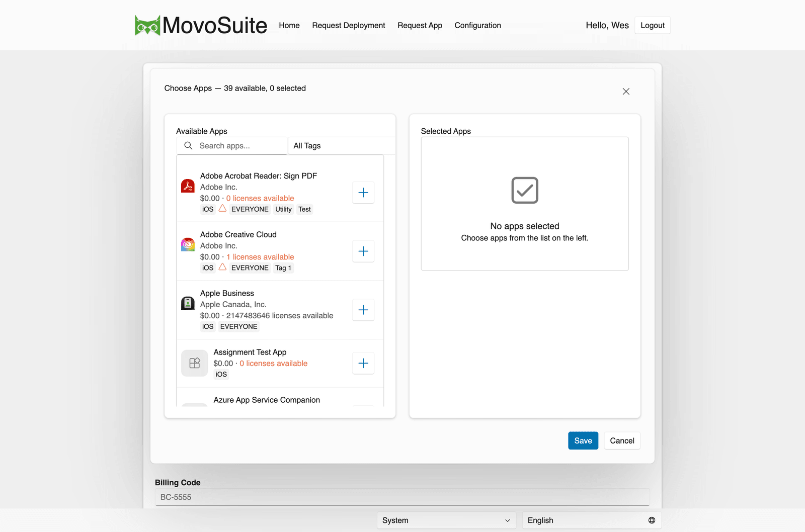Click the Logout button
This screenshot has height=532, width=805.
point(653,25)
